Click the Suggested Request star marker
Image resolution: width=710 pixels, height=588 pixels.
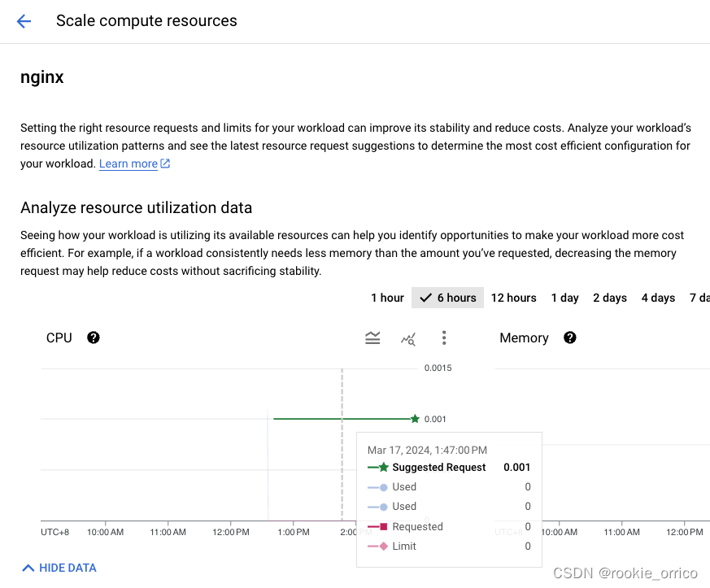pos(415,419)
